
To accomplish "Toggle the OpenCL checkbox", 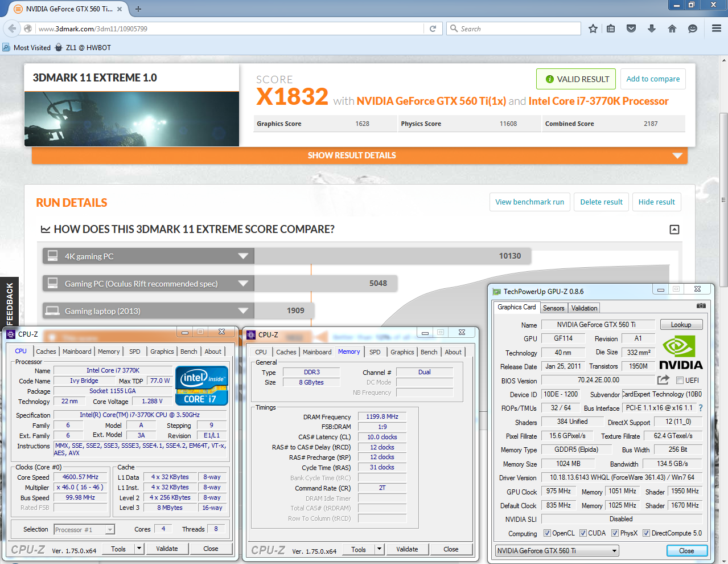I will tap(547, 533).
